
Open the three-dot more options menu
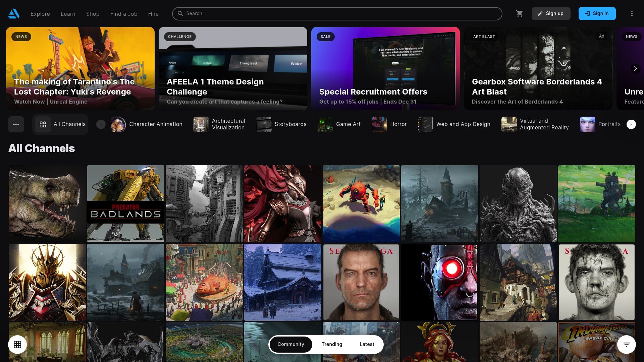632,14
